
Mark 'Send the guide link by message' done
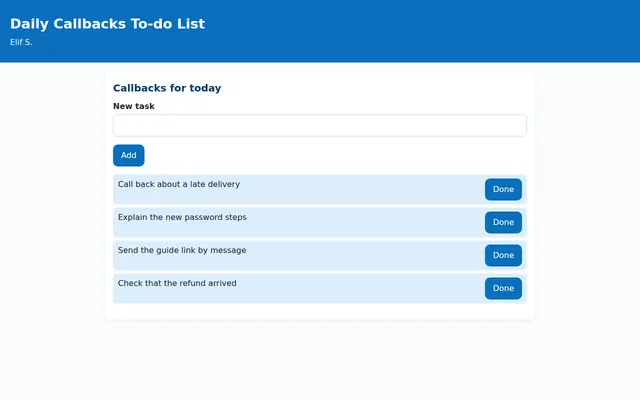click(x=503, y=256)
